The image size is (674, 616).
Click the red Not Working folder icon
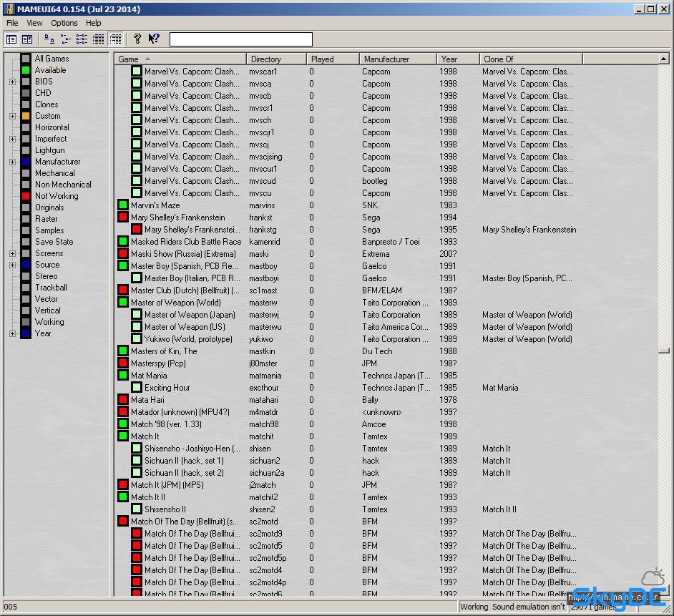coord(26,196)
